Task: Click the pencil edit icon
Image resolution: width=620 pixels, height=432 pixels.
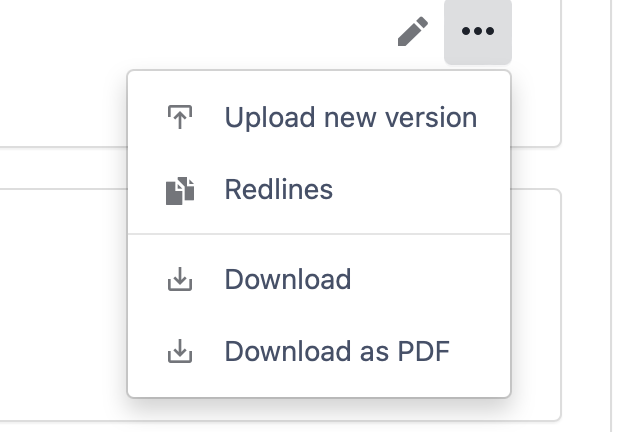Action: click(x=412, y=31)
